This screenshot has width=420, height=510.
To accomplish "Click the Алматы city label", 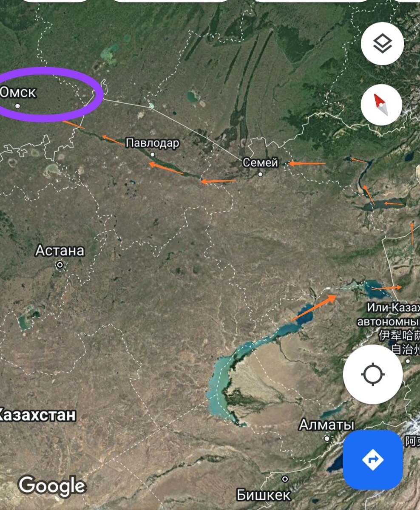I will click(326, 425).
